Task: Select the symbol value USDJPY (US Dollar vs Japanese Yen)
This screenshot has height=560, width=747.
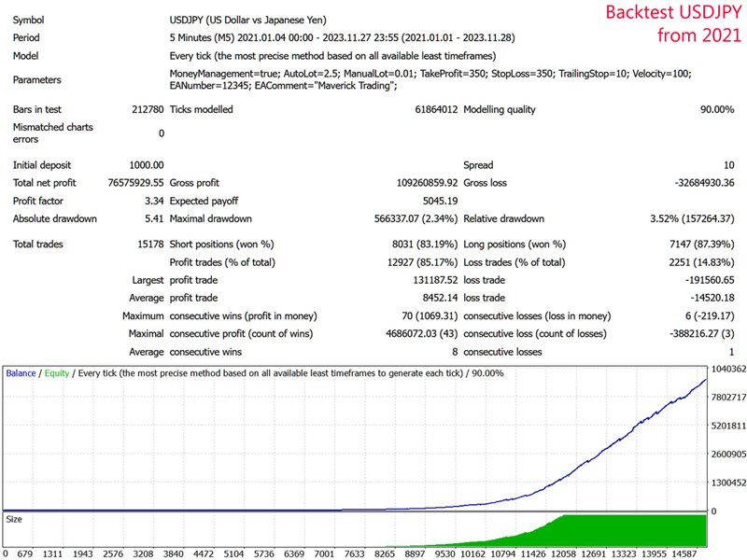Action: 247,20
